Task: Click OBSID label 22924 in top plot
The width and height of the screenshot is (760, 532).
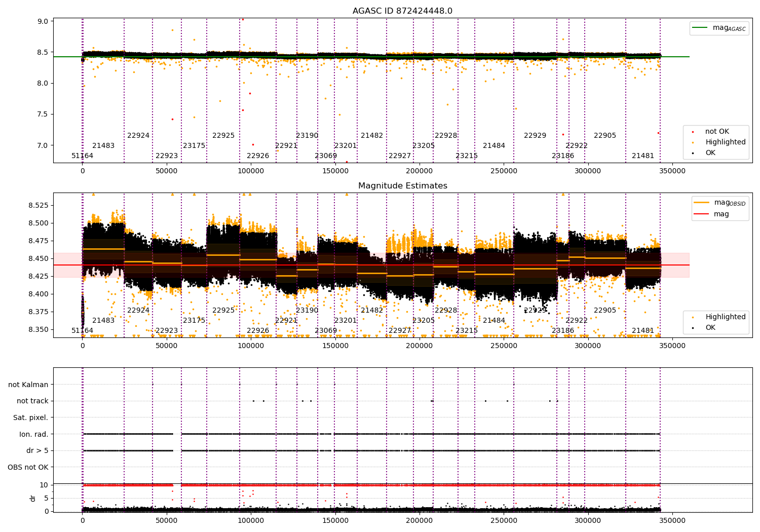Action: (138, 136)
